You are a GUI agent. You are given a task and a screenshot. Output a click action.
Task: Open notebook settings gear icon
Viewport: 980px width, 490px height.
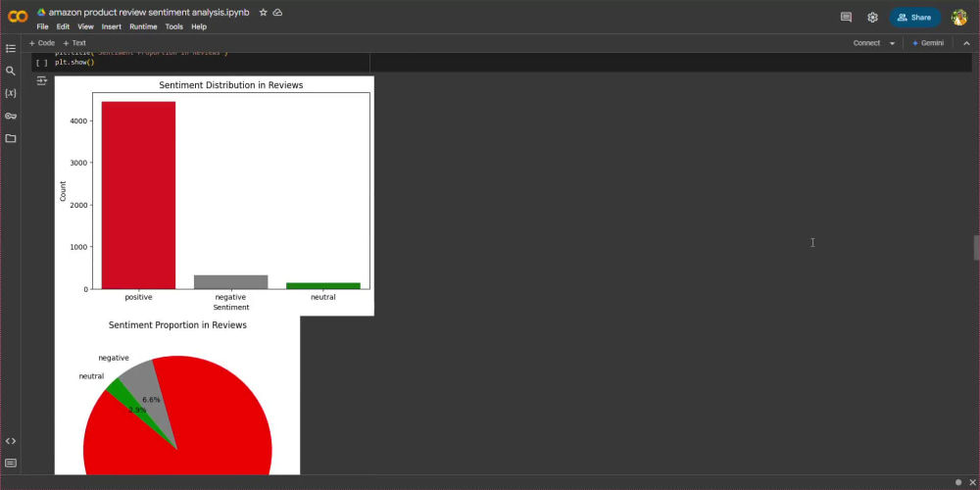pyautogui.click(x=872, y=18)
